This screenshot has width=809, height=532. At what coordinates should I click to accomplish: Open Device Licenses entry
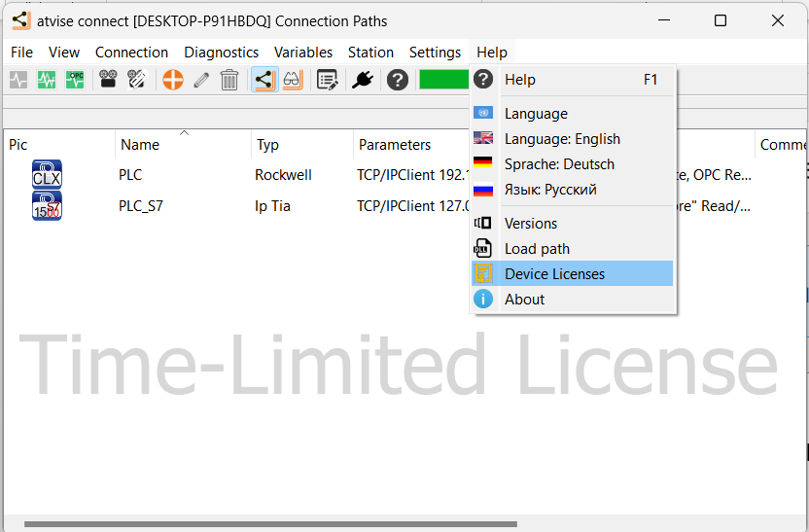coord(573,273)
